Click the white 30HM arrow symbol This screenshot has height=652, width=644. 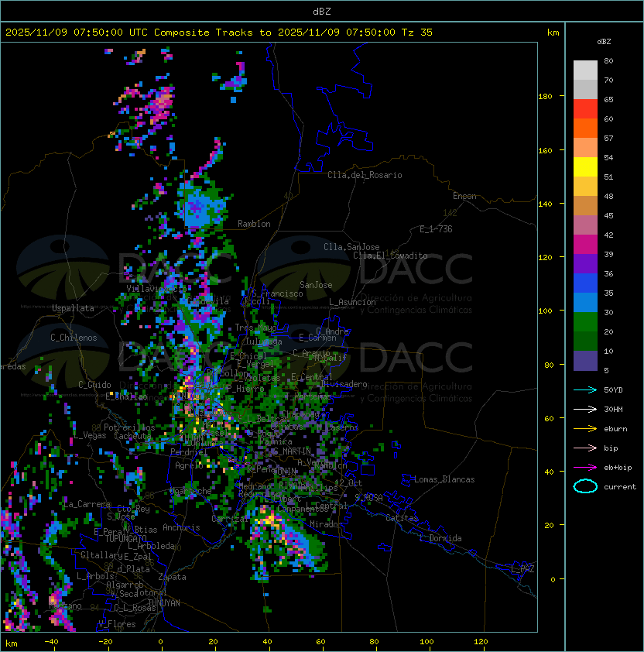pos(585,409)
